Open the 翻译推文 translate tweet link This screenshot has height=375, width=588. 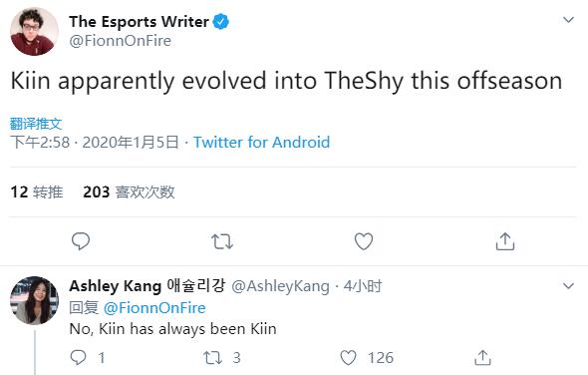tap(36, 124)
